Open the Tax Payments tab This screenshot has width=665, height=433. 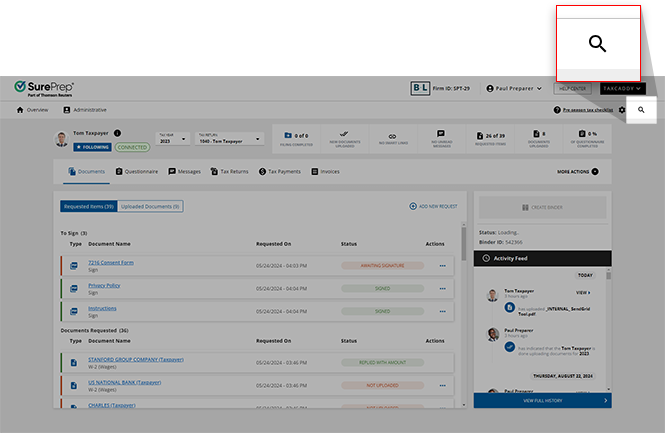[x=279, y=172]
